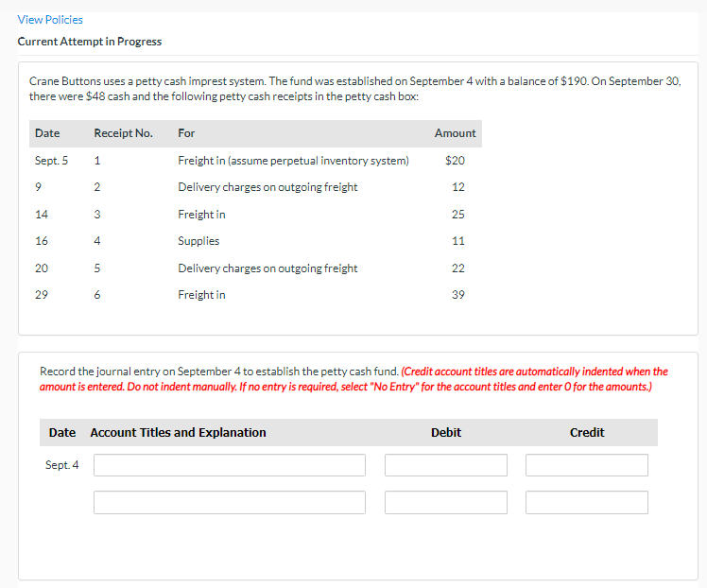Click the second row Credit amount field
This screenshot has height=588, width=707.
point(587,502)
